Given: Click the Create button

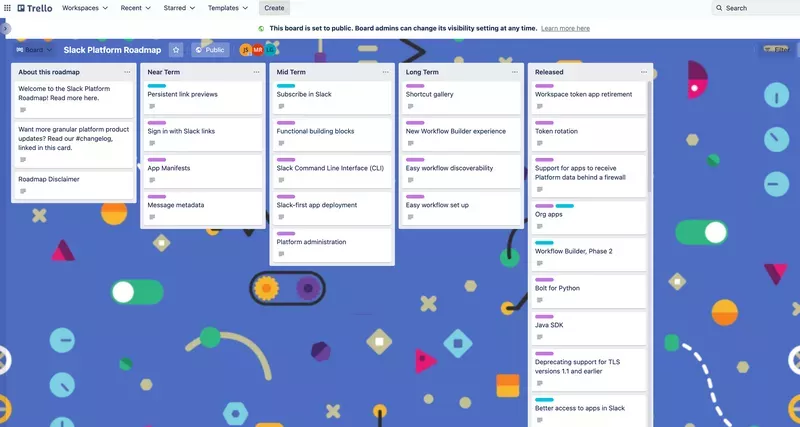Looking at the screenshot, I should click(x=274, y=8).
